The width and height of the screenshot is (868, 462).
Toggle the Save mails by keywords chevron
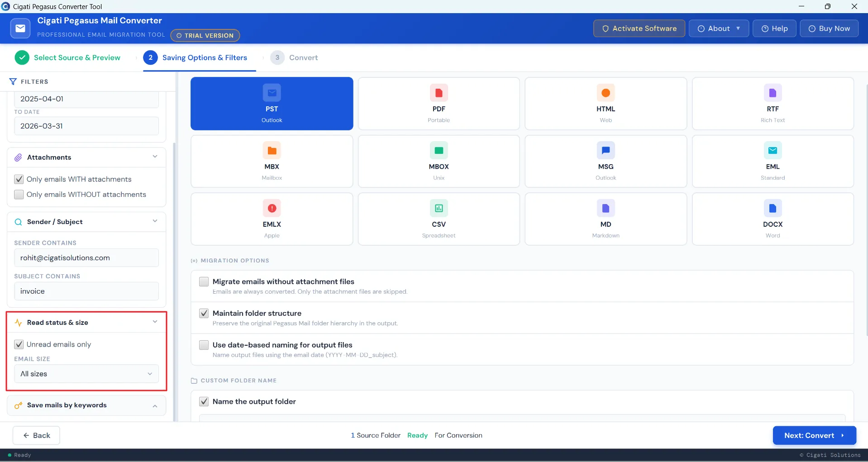pos(155,406)
